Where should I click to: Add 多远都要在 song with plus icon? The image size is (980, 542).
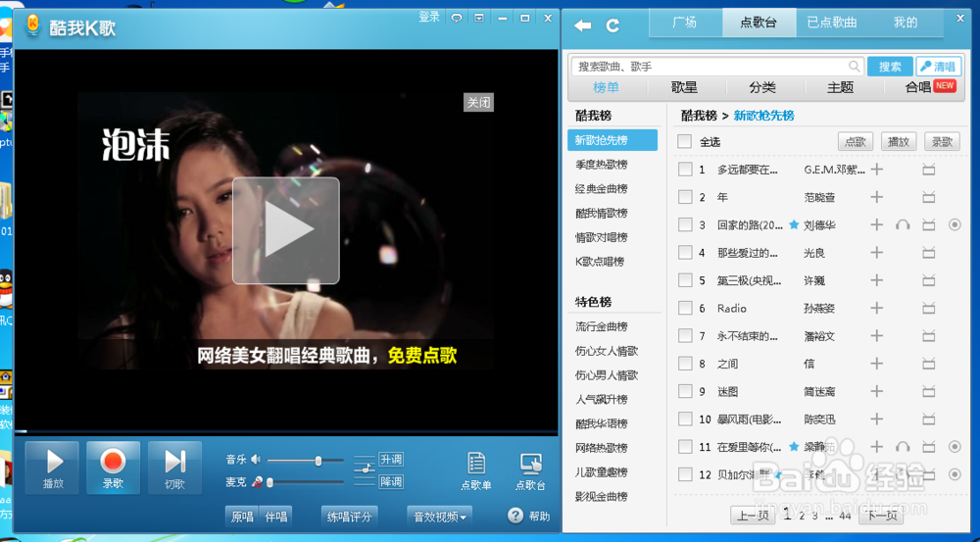[x=877, y=170]
